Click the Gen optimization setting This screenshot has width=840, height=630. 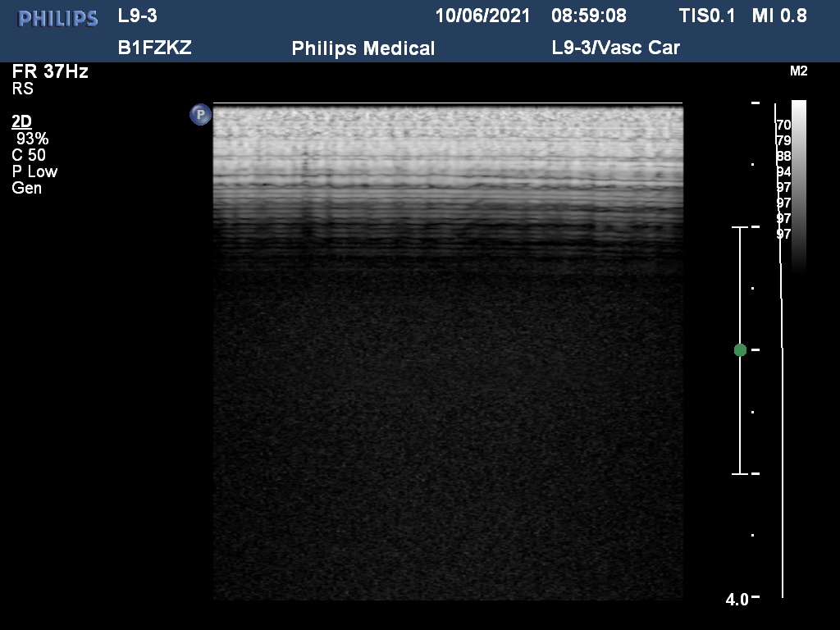click(x=26, y=188)
